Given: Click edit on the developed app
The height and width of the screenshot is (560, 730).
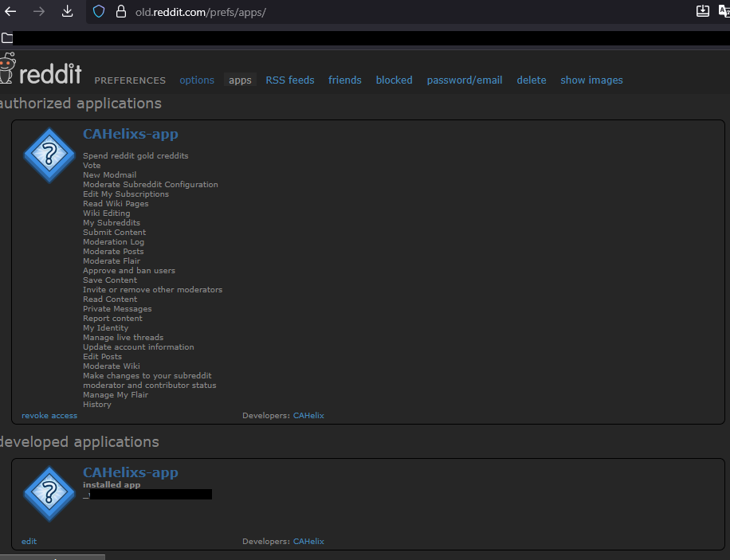Looking at the screenshot, I should coord(29,542).
